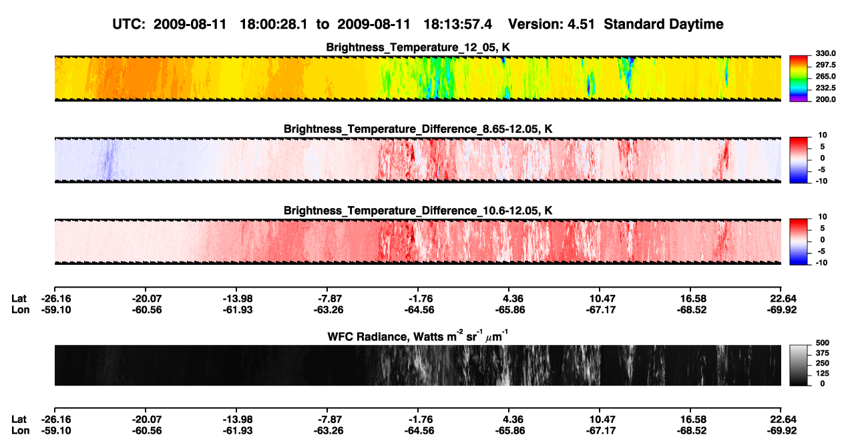Click the 250 label on WFC colorbar
This screenshot has width=868, height=445.
(822, 364)
